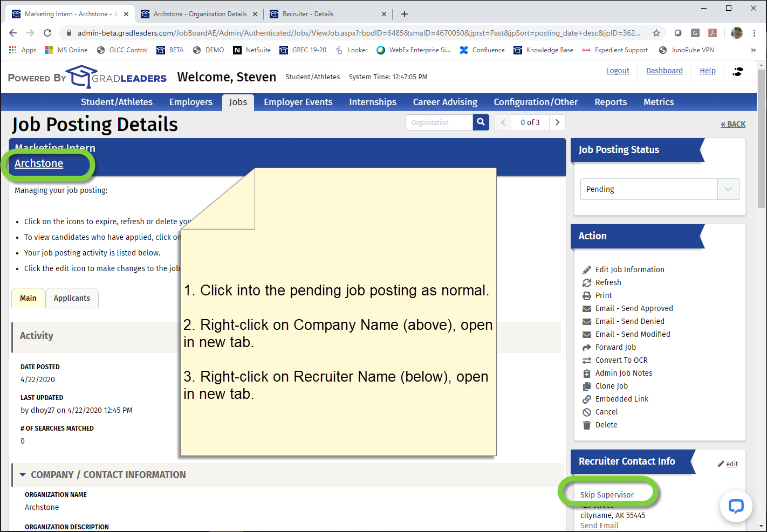This screenshot has height=532, width=767.
Task: Open the Knowledge Base bookmark
Action: 543,50
